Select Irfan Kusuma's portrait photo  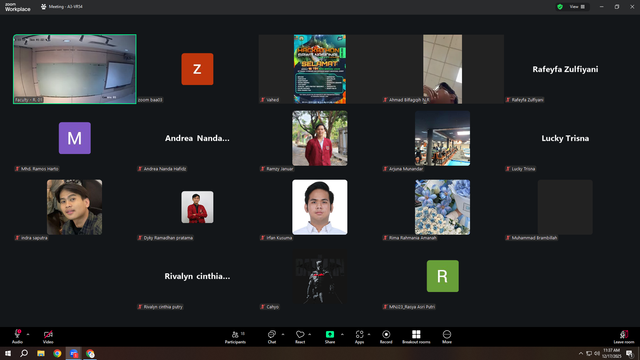pyautogui.click(x=320, y=207)
